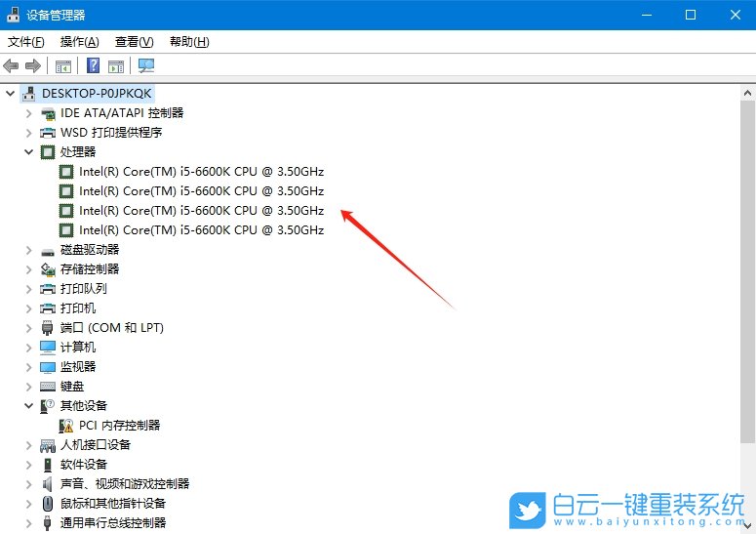Image resolution: width=756 pixels, height=534 pixels.
Task: Expand the 端口 (COM 和 LPT) category
Action: (x=28, y=328)
